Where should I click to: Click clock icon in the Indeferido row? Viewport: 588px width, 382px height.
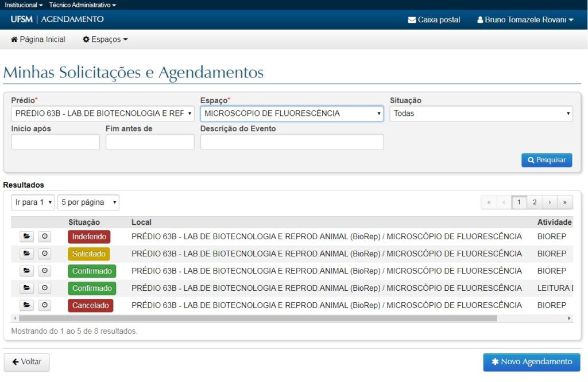(x=45, y=236)
